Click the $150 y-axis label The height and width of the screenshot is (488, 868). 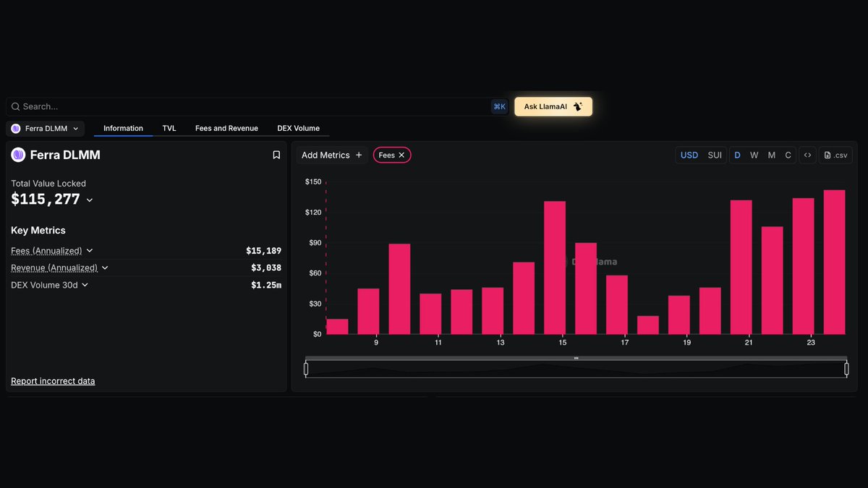[313, 181]
